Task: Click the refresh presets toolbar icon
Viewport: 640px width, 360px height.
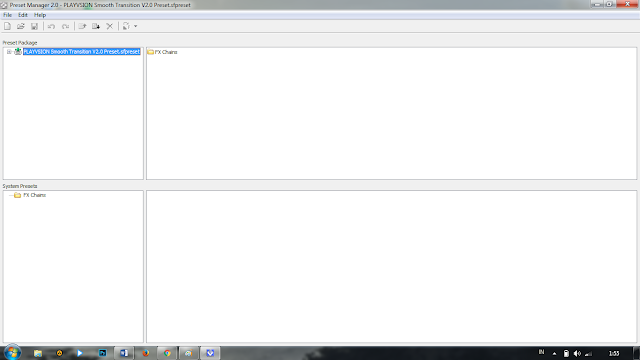Action: [x=126, y=26]
